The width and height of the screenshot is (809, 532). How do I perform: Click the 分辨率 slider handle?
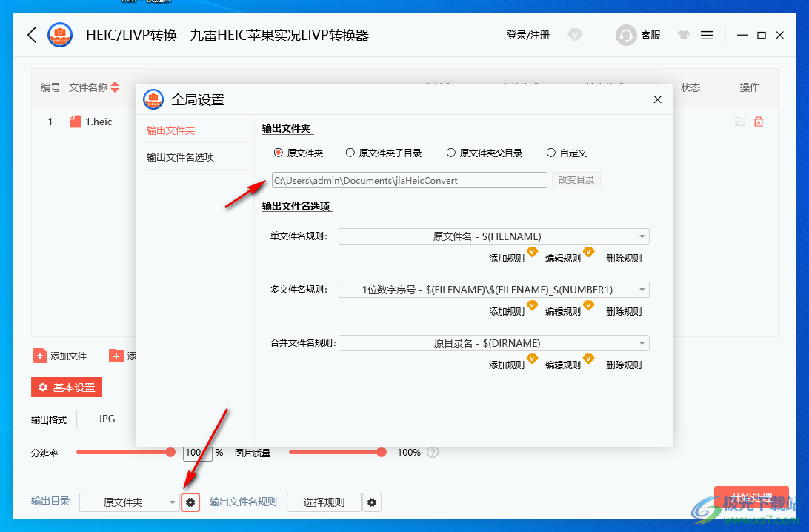pyautogui.click(x=170, y=452)
